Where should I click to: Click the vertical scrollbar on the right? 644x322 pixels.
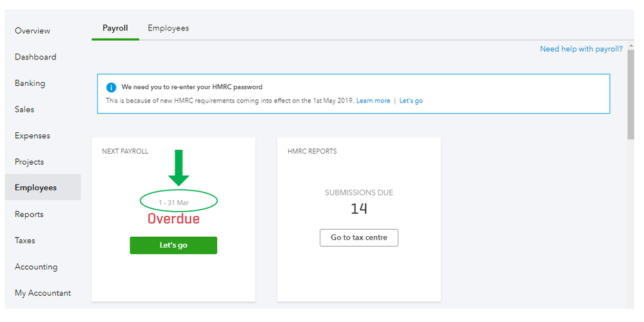click(630, 97)
